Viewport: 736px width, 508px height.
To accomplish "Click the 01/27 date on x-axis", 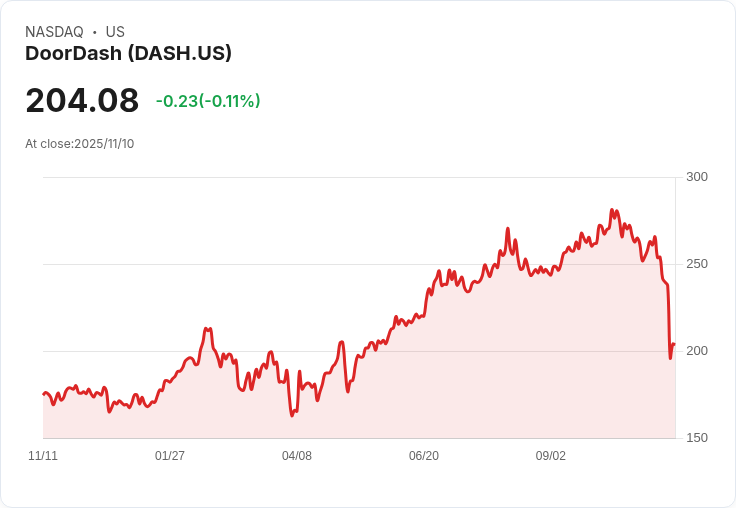I will point(169,456).
